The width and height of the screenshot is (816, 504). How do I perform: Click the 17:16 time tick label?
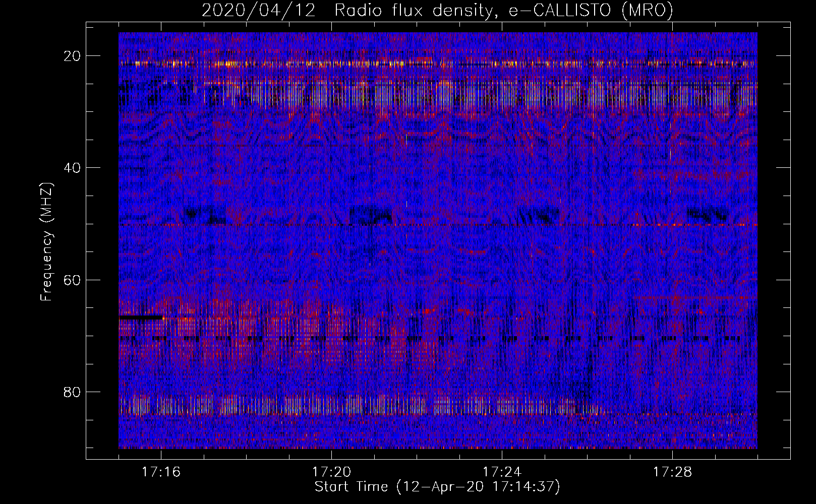[161, 472]
